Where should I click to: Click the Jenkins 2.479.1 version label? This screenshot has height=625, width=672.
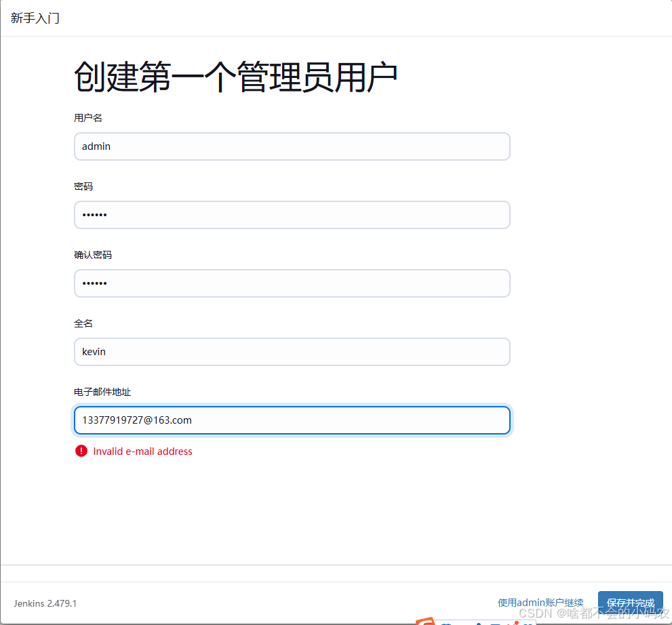44,603
